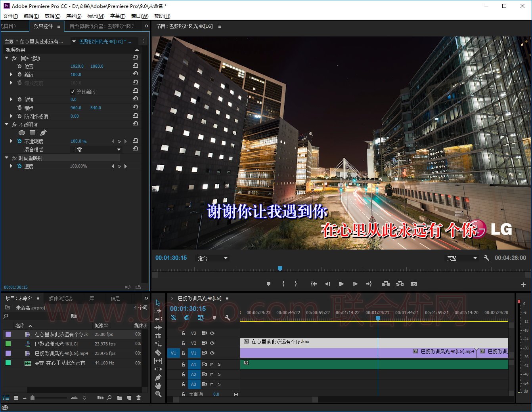Click Step Back one frame button

point(327,284)
